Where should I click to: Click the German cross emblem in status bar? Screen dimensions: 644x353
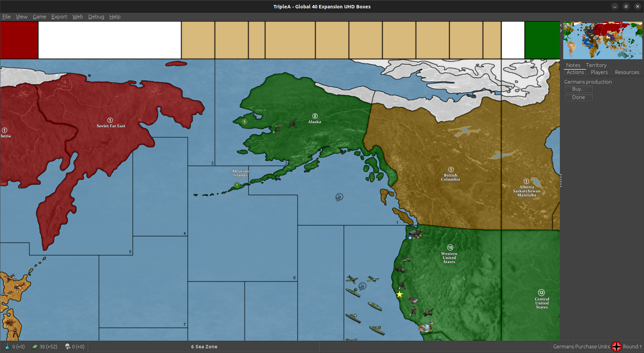pos(616,347)
